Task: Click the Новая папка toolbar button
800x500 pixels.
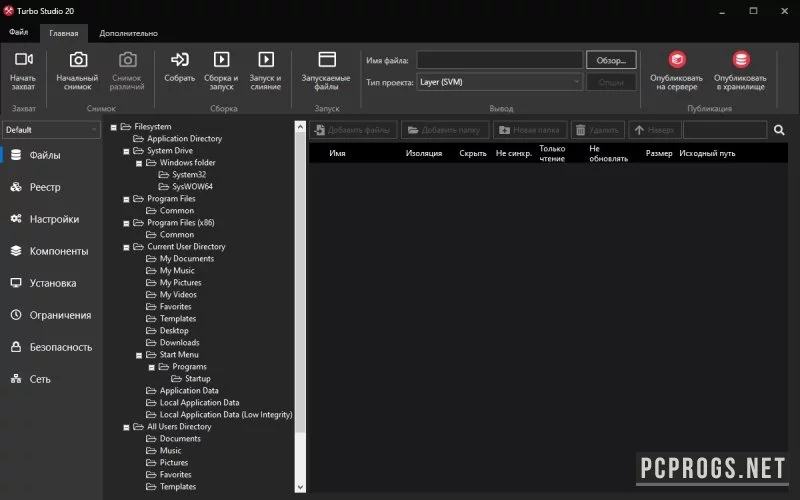Action: pos(530,130)
